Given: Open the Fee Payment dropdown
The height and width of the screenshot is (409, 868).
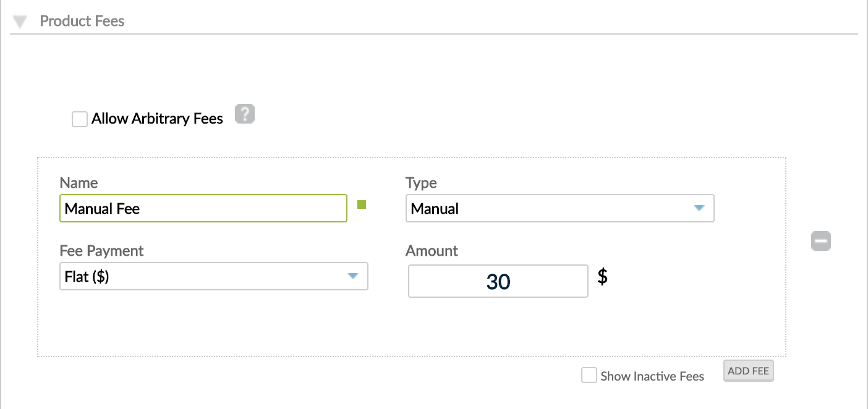Looking at the screenshot, I should pos(213,276).
